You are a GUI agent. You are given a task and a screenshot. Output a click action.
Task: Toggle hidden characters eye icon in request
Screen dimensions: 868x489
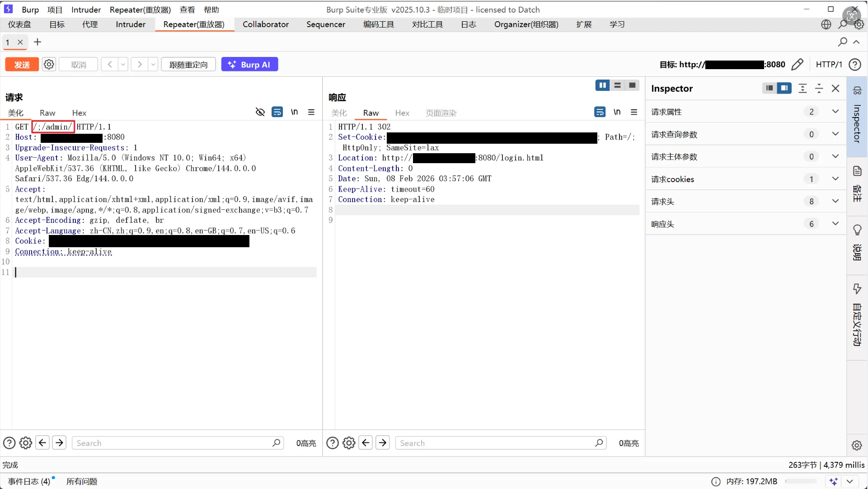260,112
